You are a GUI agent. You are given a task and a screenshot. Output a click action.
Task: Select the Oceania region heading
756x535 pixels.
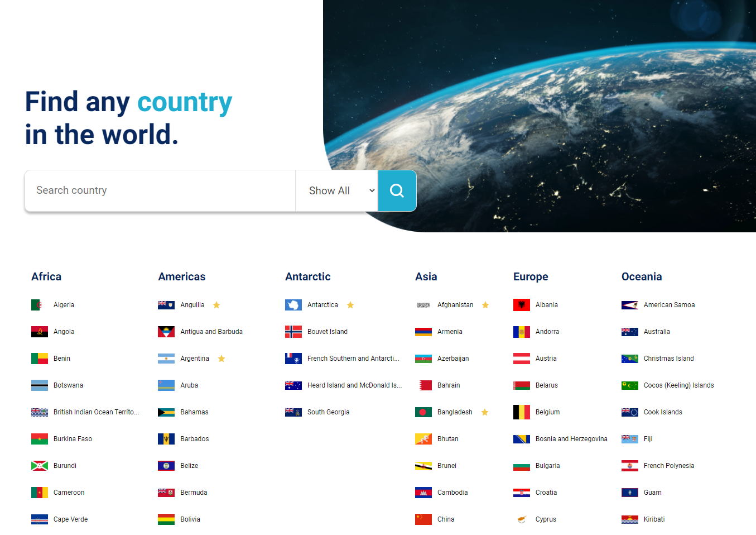pos(642,276)
